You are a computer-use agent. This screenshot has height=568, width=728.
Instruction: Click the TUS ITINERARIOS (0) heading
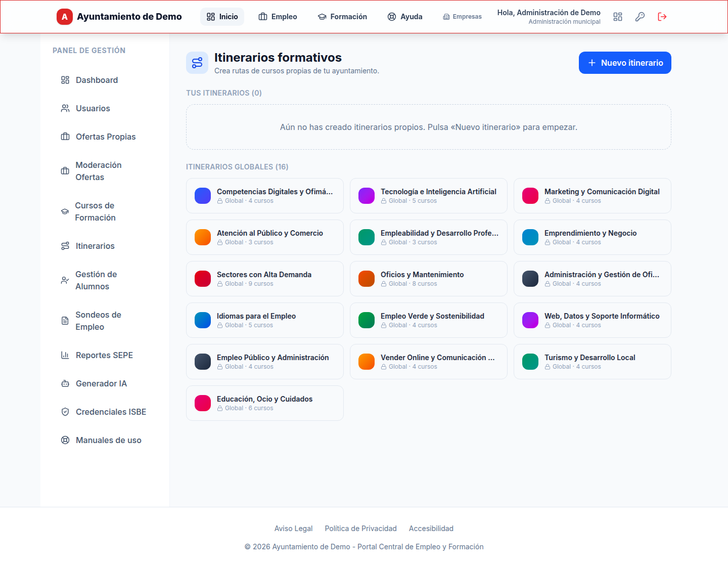[224, 93]
